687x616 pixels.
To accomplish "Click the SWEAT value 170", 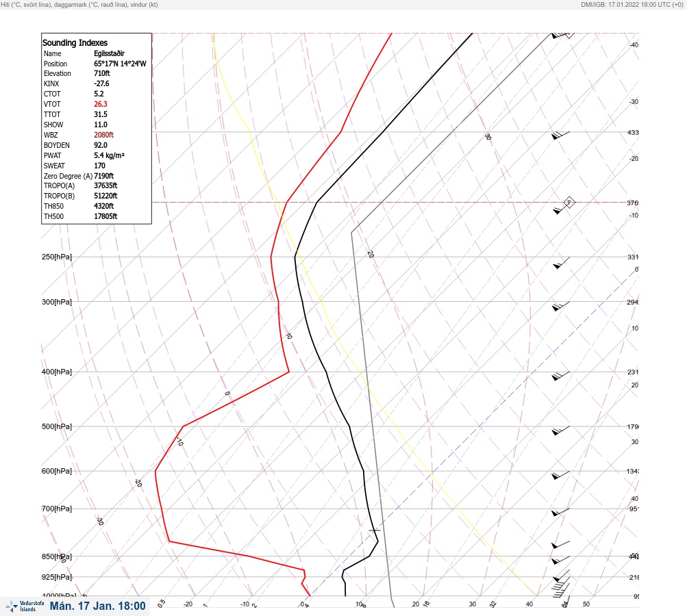I will tap(99, 166).
